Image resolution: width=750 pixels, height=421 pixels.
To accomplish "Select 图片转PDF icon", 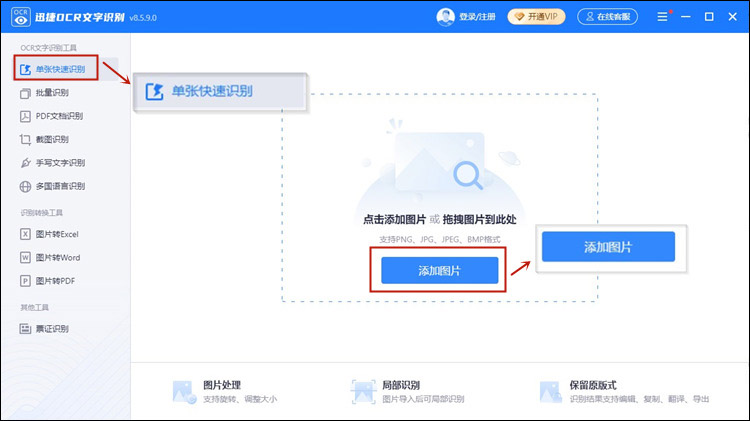I will [25, 281].
